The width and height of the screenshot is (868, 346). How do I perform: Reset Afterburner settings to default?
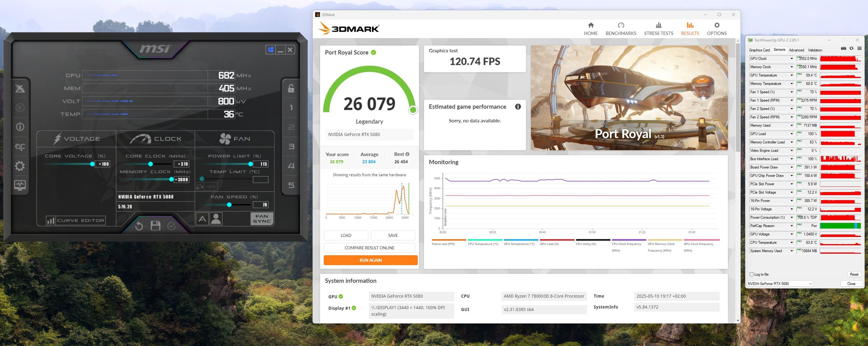139,226
